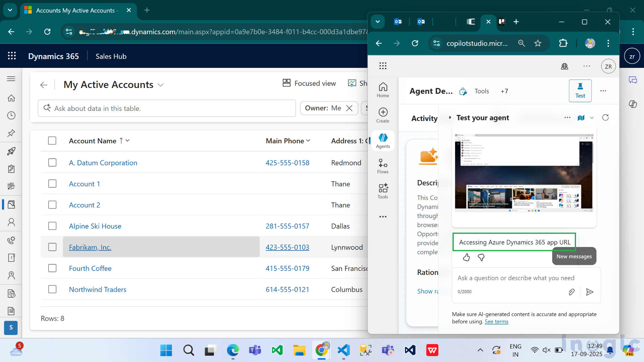Open Activities clipboard icon in sidebar

tap(11, 169)
